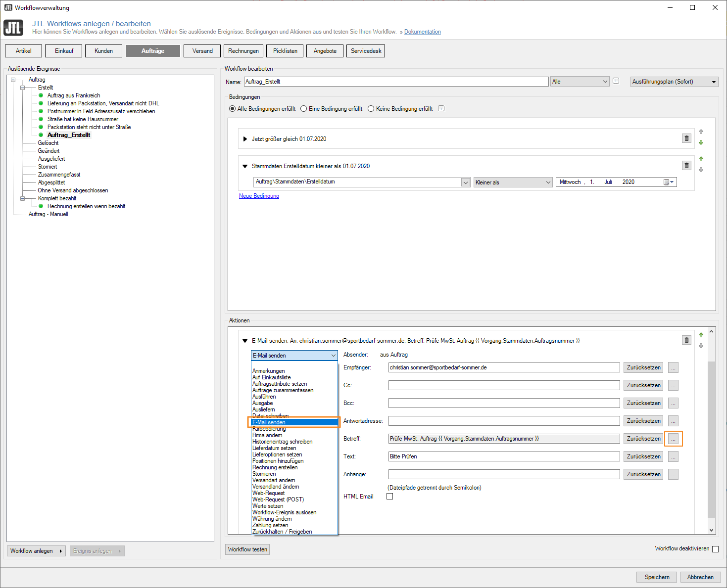727x588 pixels.
Task: Choose 'Historieneintrag schreiben' from the action list
Action: tap(283, 442)
